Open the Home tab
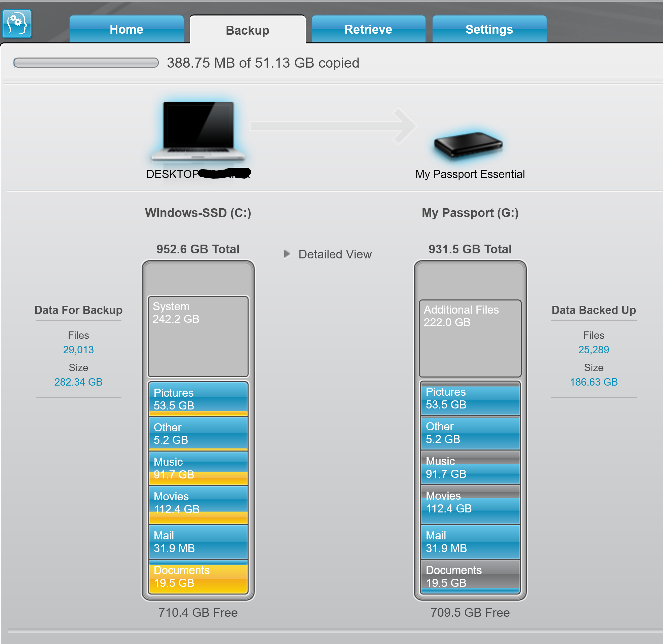 tap(126, 30)
